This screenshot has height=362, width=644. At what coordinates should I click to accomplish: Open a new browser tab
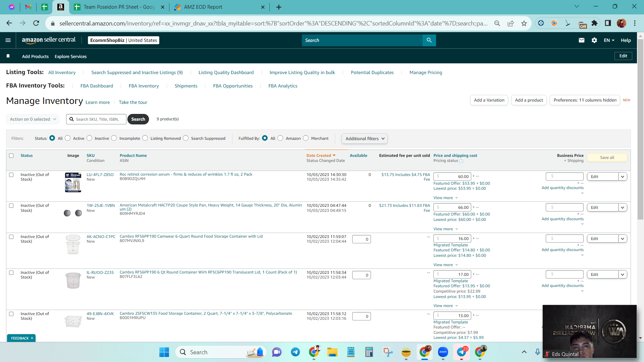[x=279, y=7]
